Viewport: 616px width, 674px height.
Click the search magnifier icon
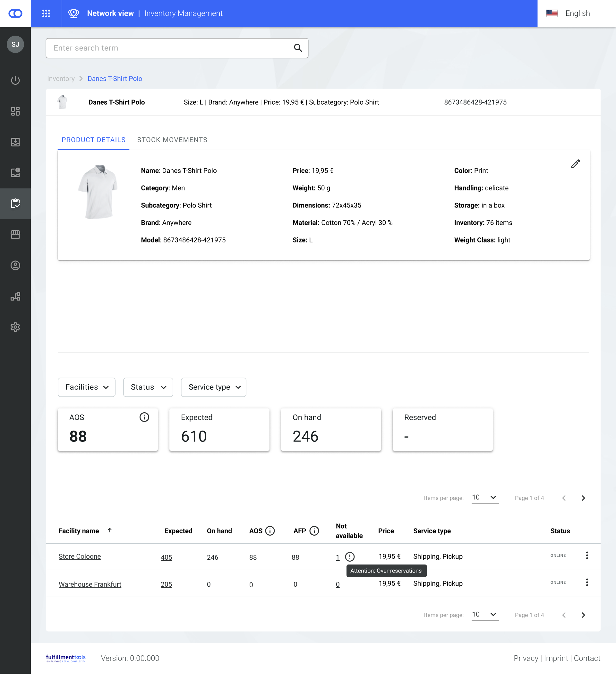(x=298, y=48)
